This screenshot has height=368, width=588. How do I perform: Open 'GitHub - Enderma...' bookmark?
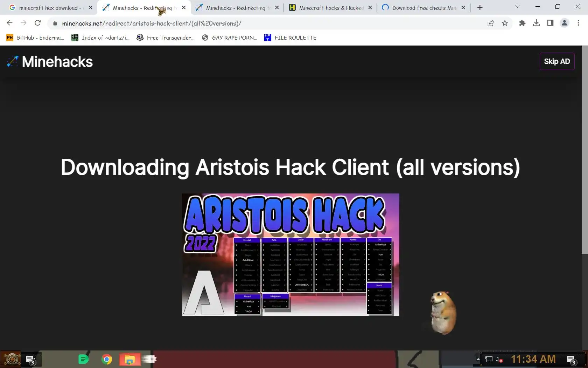35,38
